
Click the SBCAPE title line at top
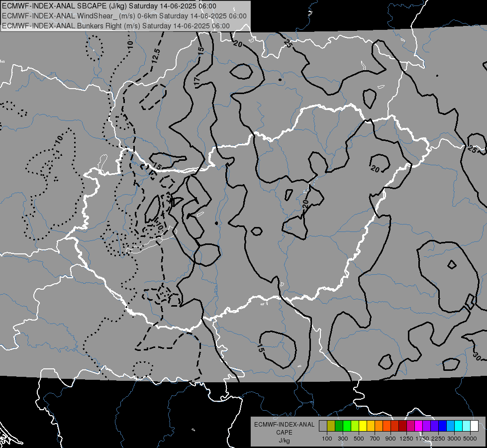coord(109,6)
